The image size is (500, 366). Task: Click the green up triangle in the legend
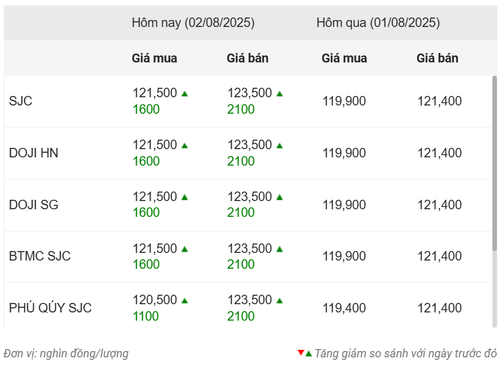[308, 353]
